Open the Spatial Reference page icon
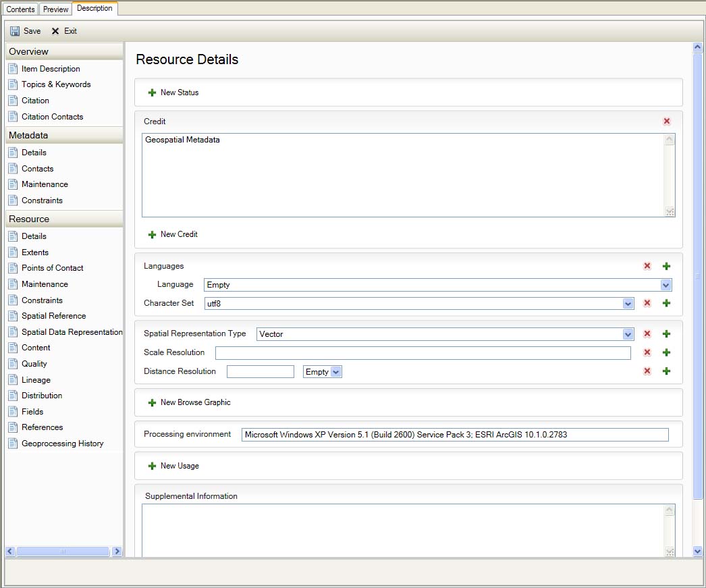Viewport: 706px width, 588px height. pyautogui.click(x=12, y=316)
